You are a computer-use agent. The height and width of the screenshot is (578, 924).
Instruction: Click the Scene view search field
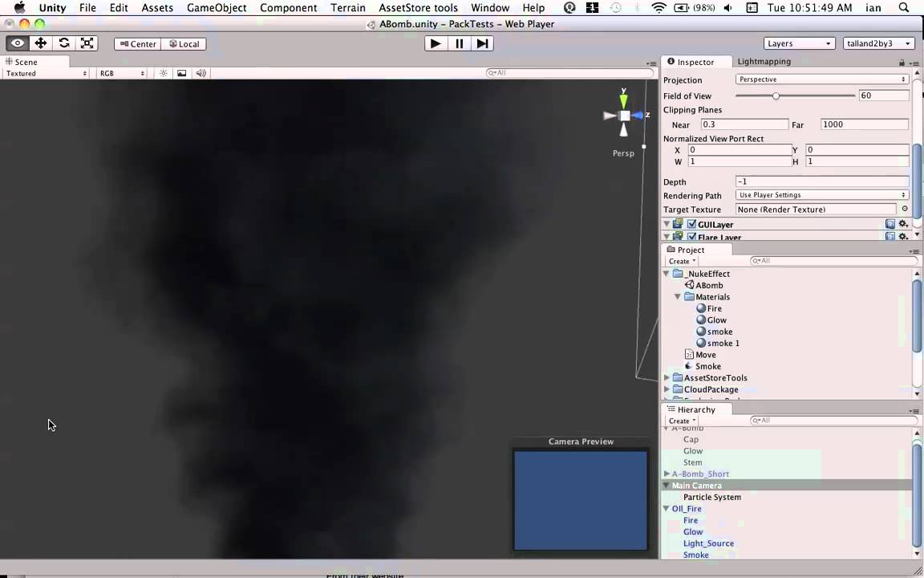(x=569, y=72)
